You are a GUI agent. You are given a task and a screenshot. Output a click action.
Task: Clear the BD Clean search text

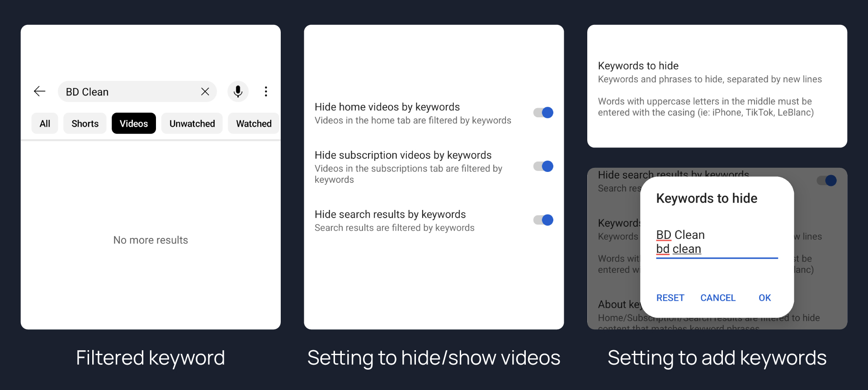tap(205, 91)
